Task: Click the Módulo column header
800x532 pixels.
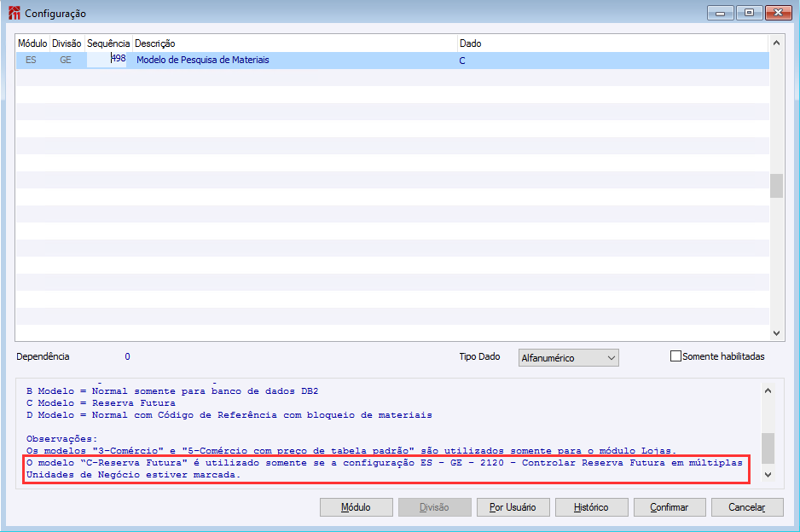Action: (x=32, y=43)
